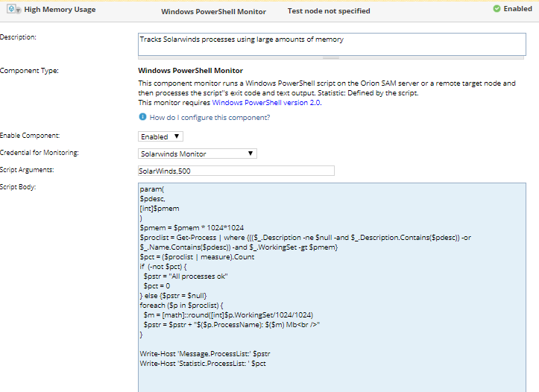
Task: Click the script line '} else {$pstr = $null}'
Action: click(173, 296)
